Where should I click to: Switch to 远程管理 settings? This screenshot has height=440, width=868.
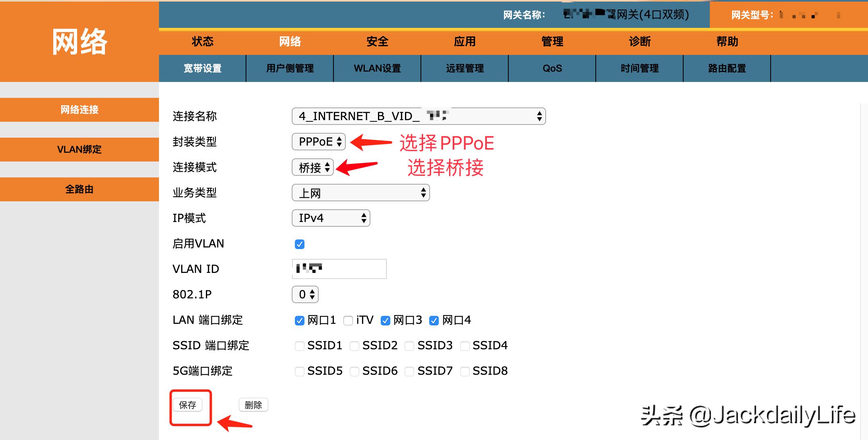coord(464,68)
